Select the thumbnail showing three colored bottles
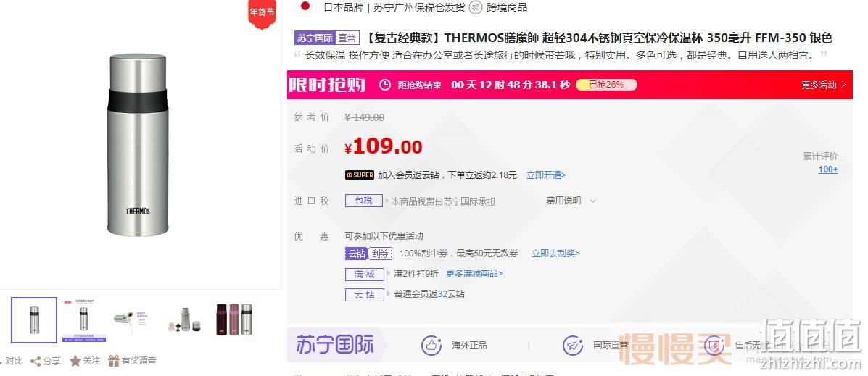Viewport: 868px width, 376px height. (x=234, y=319)
